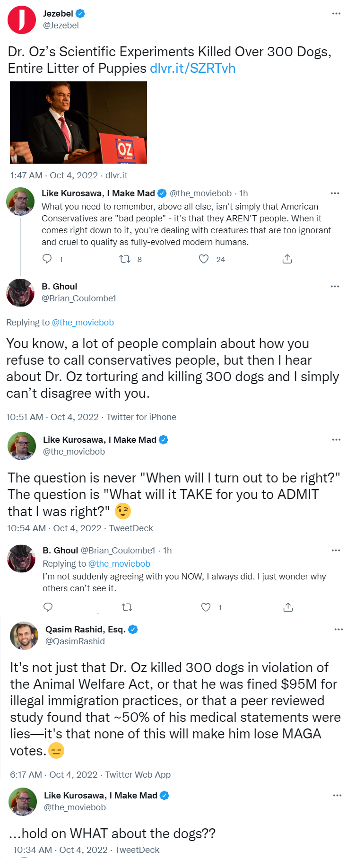The image size is (347, 868).
Task: Retweet B. Ghoul's 'always did' reply
Action: tap(127, 607)
